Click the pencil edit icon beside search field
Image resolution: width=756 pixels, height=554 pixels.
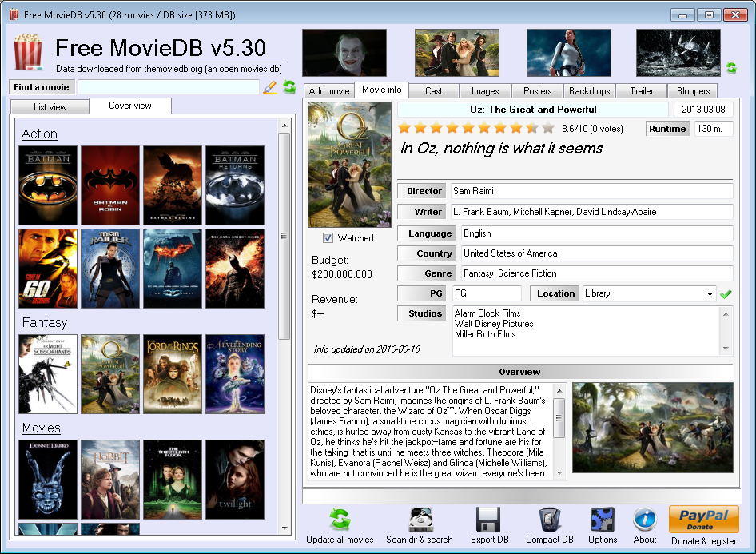click(270, 87)
